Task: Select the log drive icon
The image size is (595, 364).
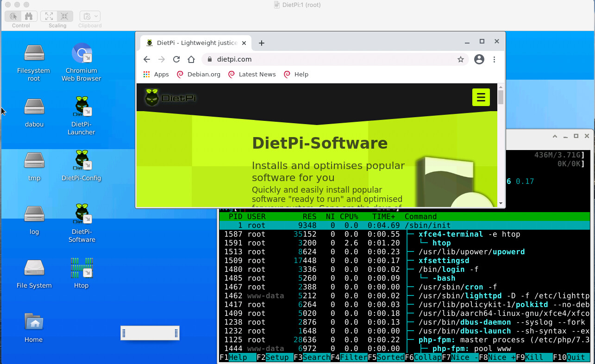Action: (x=34, y=220)
